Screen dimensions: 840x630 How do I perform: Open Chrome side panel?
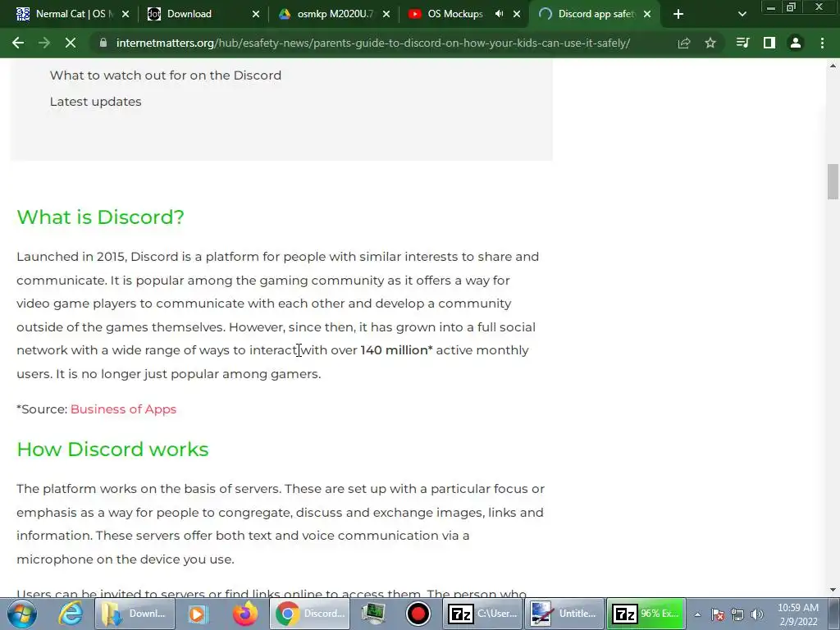coord(769,43)
